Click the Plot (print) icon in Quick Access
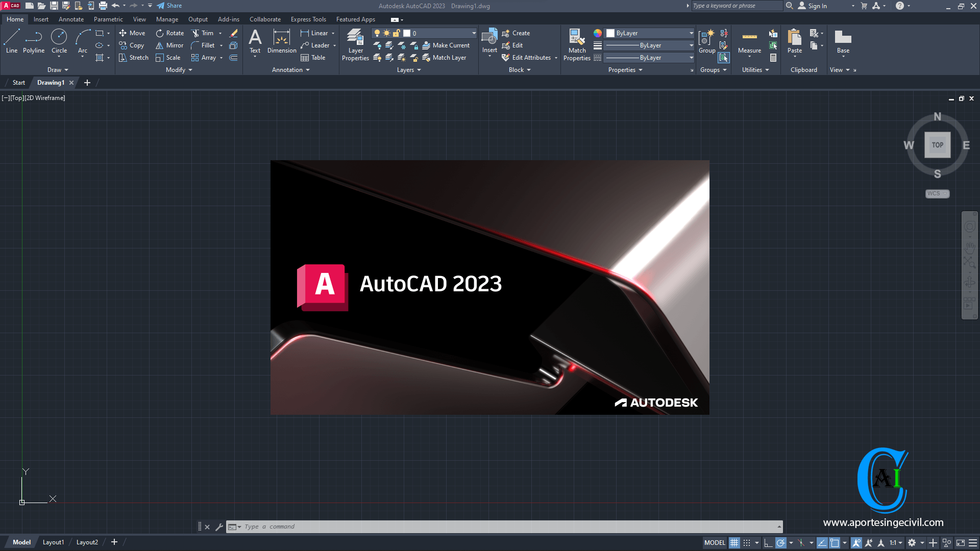 coord(103,6)
